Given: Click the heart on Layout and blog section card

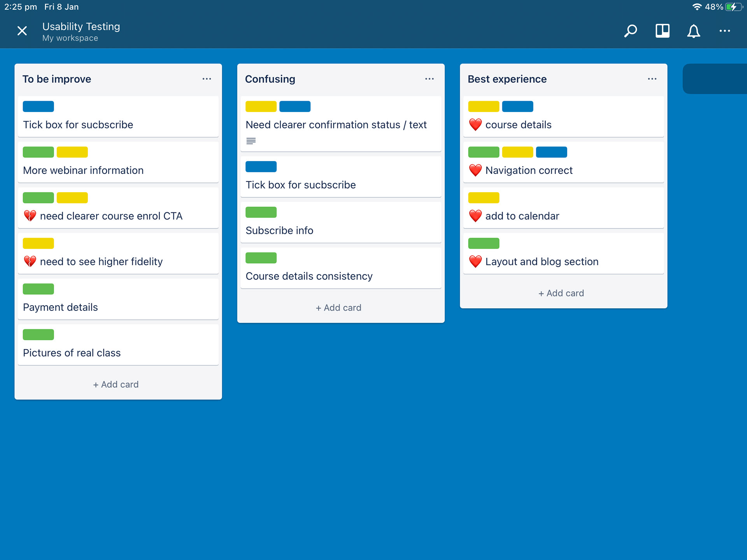Looking at the screenshot, I should pos(475,261).
